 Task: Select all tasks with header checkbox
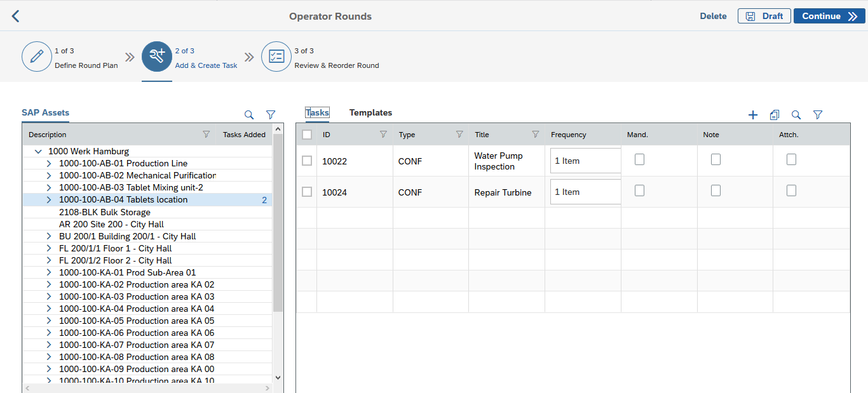(307, 135)
